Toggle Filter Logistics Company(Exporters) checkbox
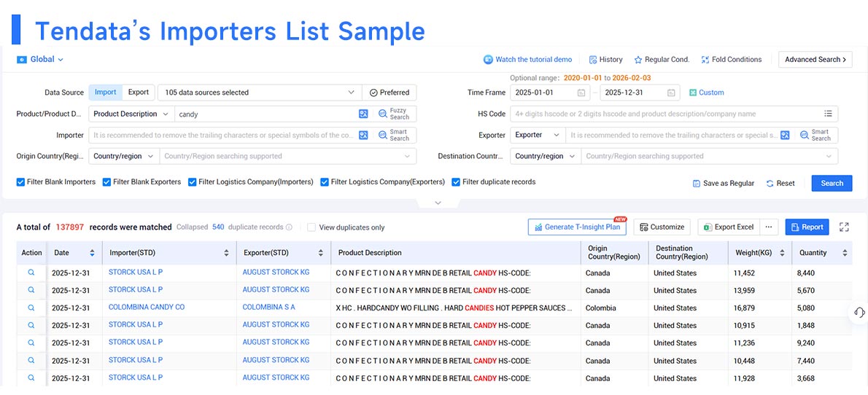 [325, 182]
